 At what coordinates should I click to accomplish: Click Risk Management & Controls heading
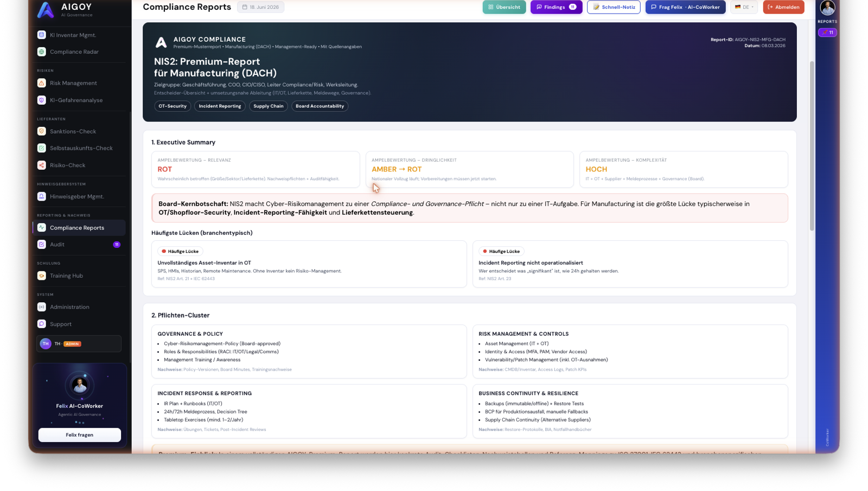[524, 334]
